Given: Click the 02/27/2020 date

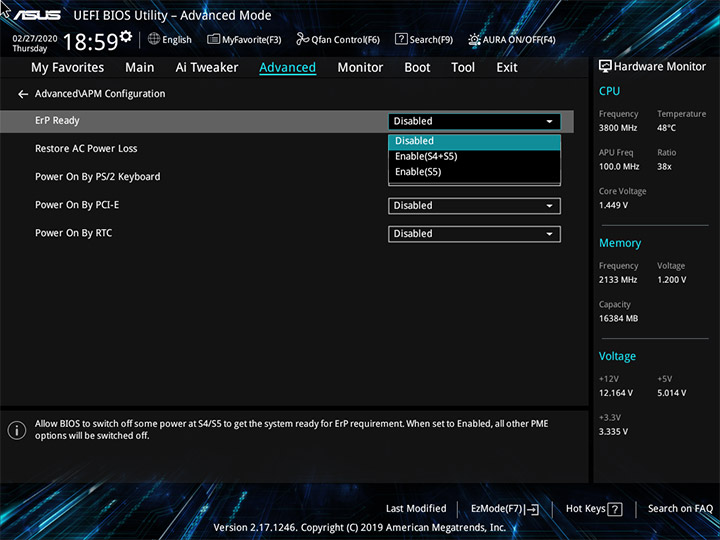Looking at the screenshot, I should [35, 39].
